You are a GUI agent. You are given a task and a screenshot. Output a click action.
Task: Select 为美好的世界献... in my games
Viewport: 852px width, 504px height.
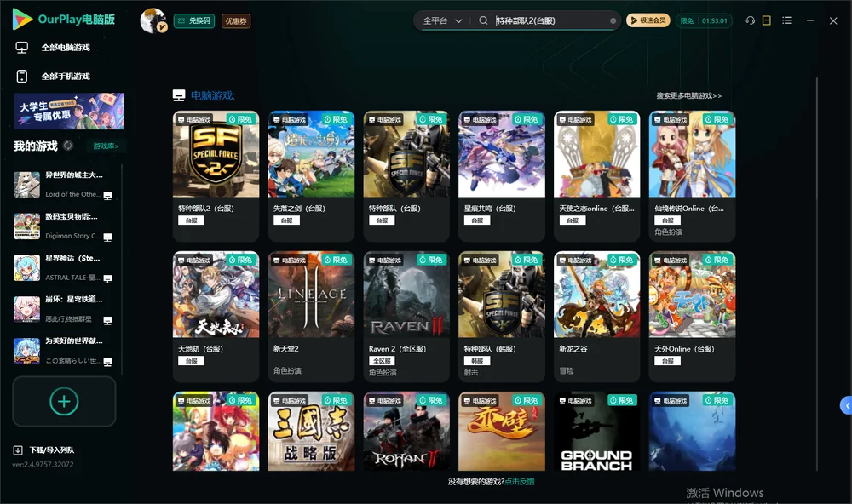[64, 351]
